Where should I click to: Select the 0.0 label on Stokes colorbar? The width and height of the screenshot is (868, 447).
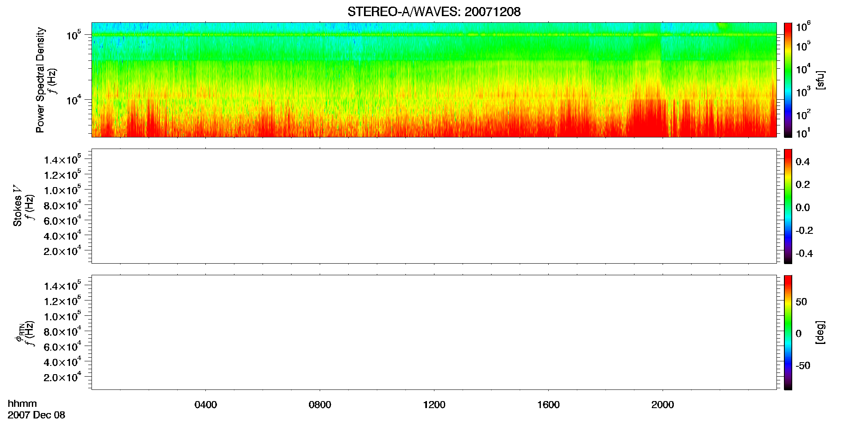pyautogui.click(x=803, y=208)
